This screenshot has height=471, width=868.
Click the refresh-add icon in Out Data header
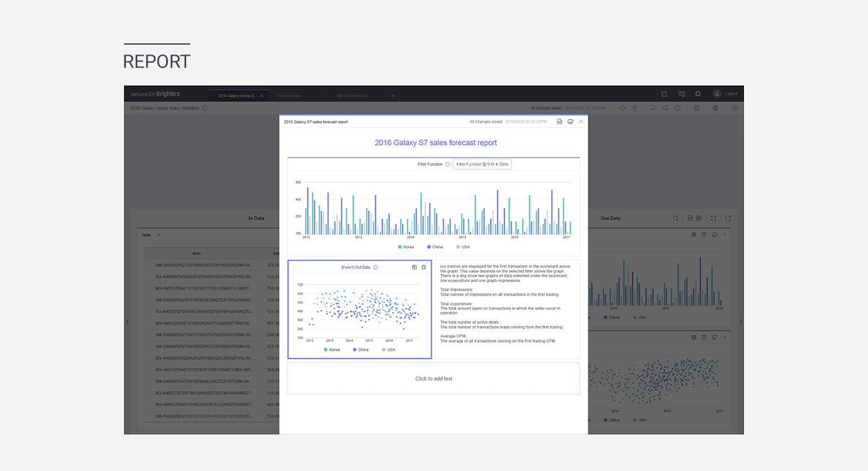[676, 218]
